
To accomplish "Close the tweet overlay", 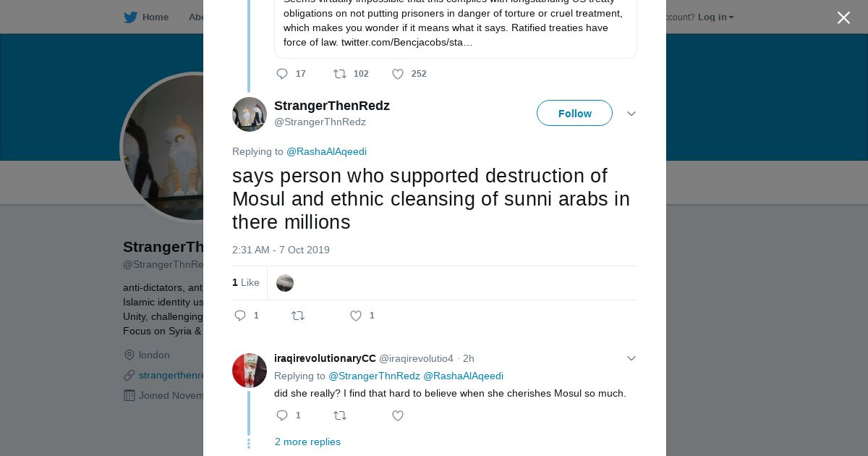I will pos(843,18).
